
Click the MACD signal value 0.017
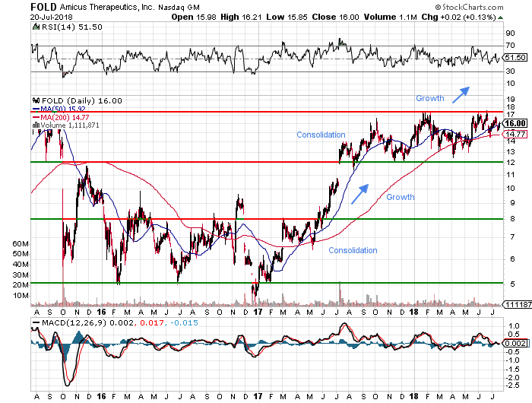152,322
